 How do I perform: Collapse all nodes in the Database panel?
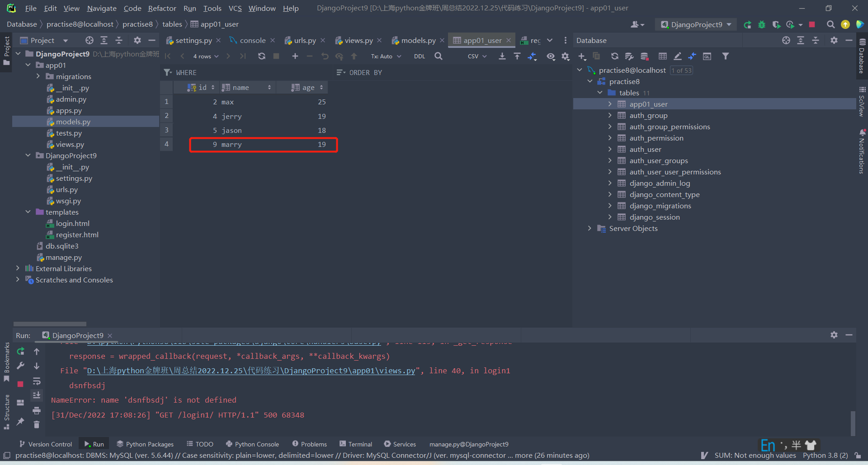click(816, 40)
